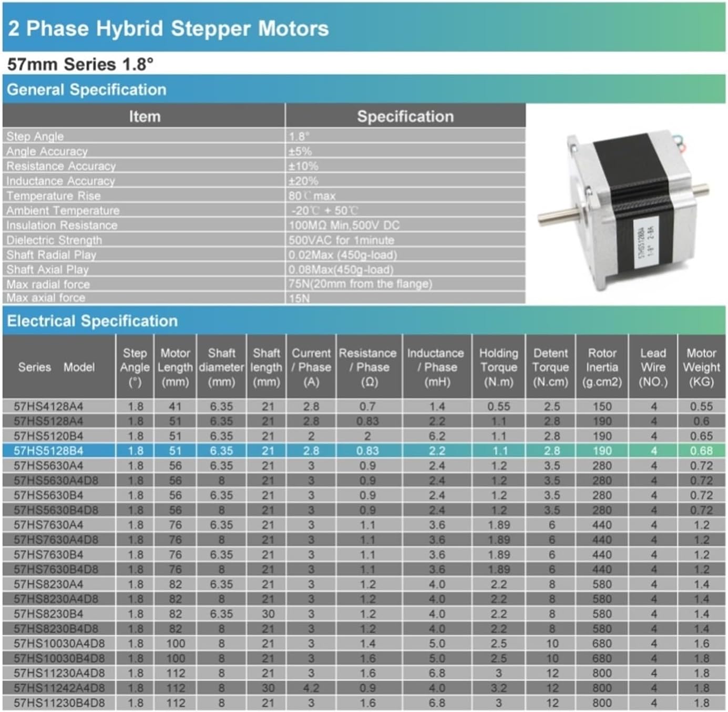The height and width of the screenshot is (712, 728).
Task: Click the '75N(20mm from the flange)' value
Action: point(360,284)
